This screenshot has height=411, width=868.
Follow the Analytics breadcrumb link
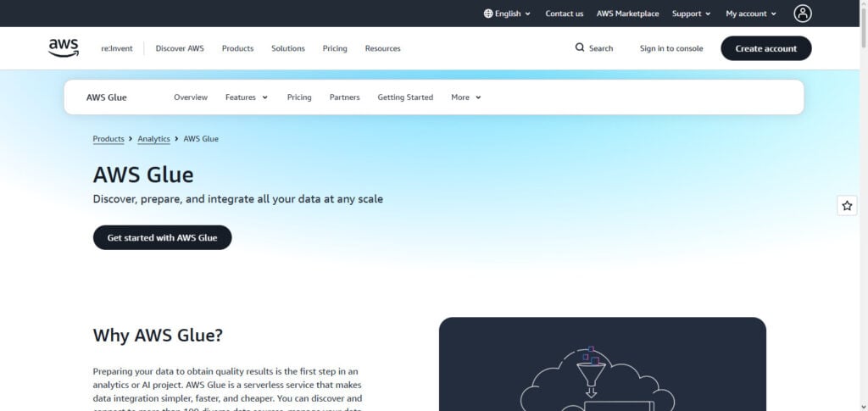click(154, 139)
